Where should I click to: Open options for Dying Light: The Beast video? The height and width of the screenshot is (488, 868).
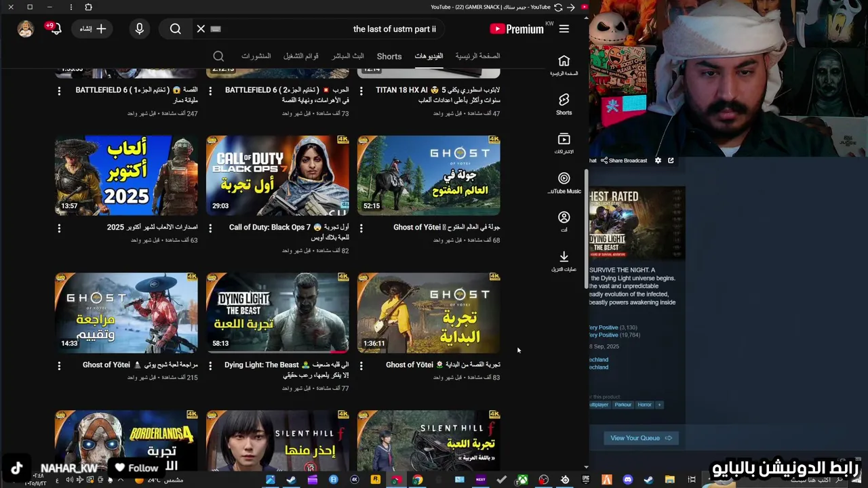(210, 366)
